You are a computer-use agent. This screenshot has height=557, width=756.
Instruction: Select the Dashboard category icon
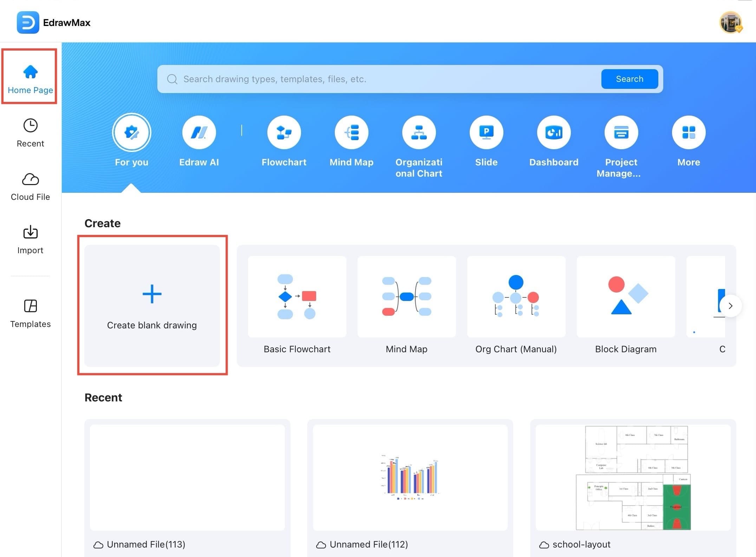(x=554, y=132)
